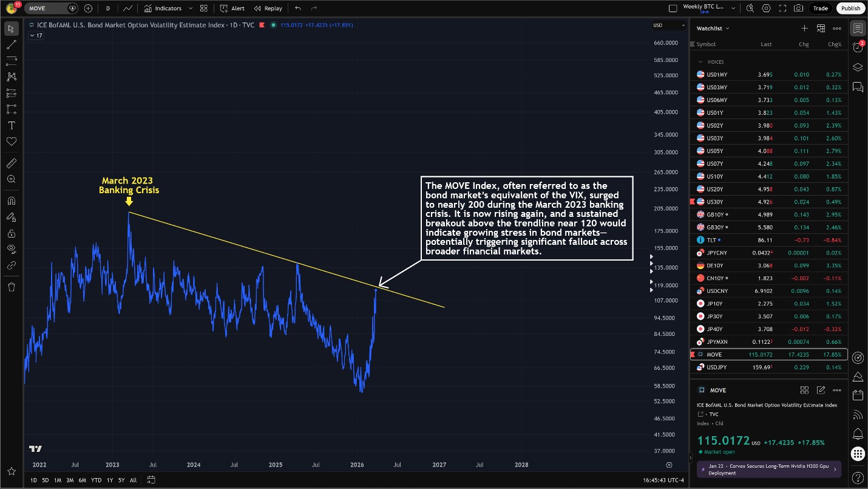The height and width of the screenshot is (489, 868).
Task: Click the heart icons drawing tool
Action: [11, 141]
